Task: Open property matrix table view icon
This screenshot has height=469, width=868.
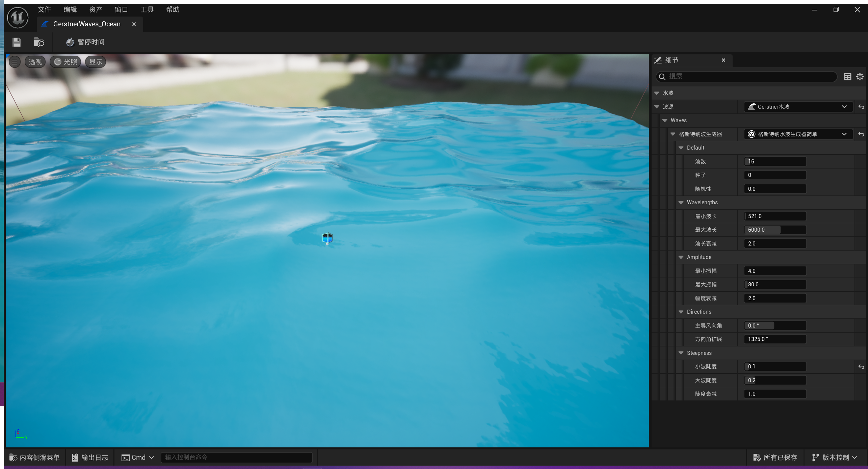Action: pos(847,77)
